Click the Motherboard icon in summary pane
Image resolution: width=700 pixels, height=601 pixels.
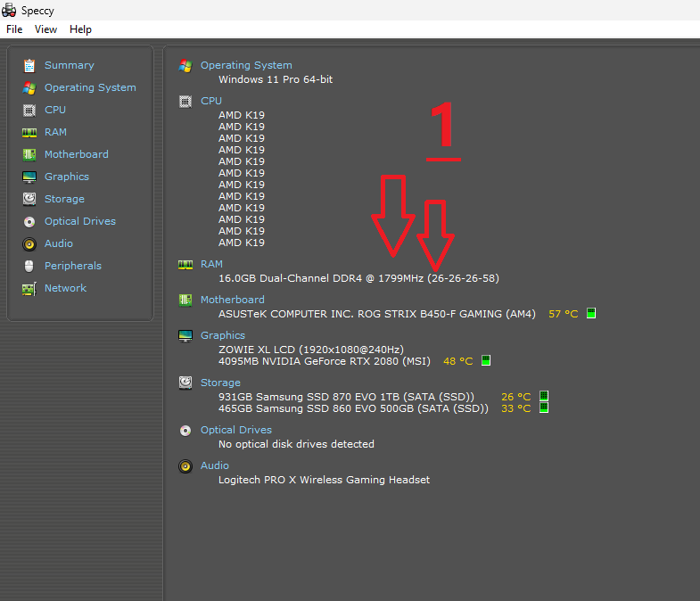(x=185, y=300)
